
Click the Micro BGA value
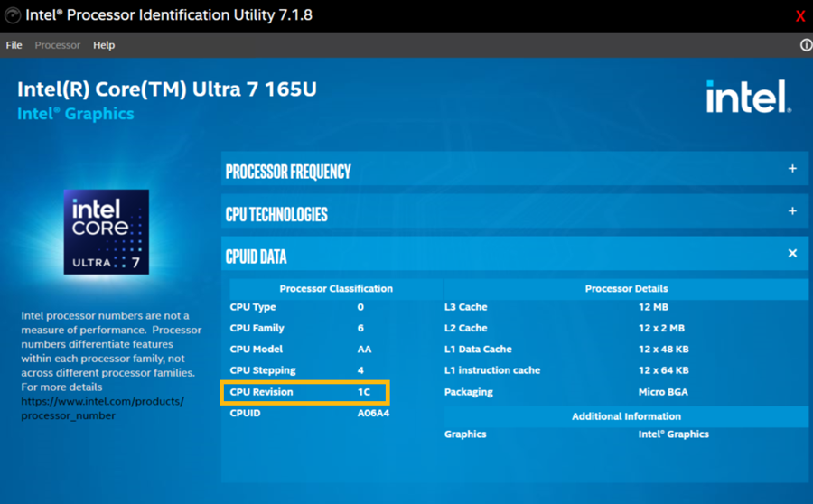(663, 392)
